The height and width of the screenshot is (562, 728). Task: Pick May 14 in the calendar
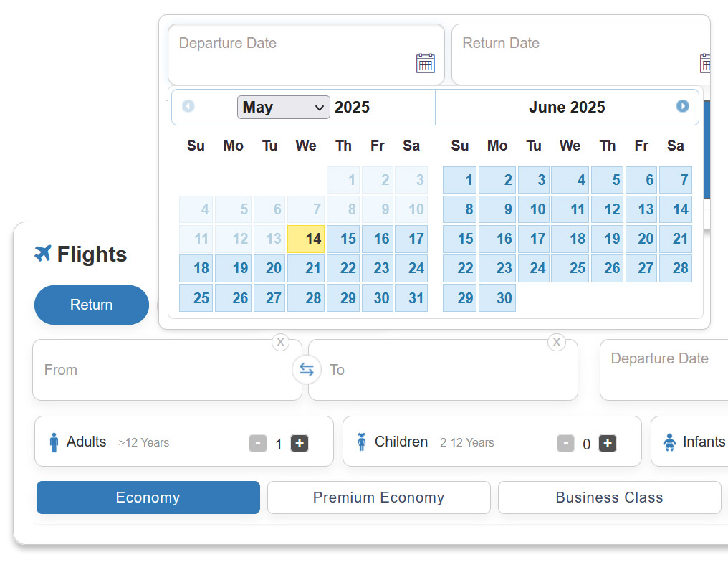tap(306, 239)
